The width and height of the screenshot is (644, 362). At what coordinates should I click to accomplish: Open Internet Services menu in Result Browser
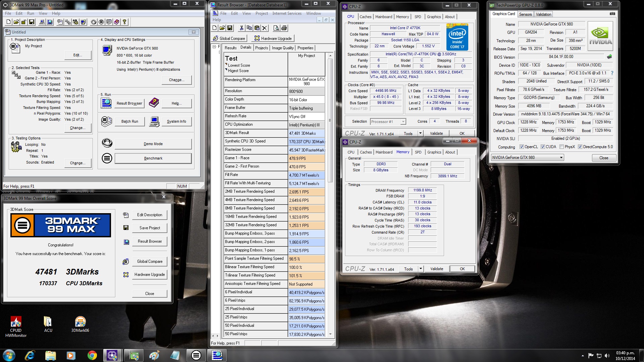click(287, 13)
